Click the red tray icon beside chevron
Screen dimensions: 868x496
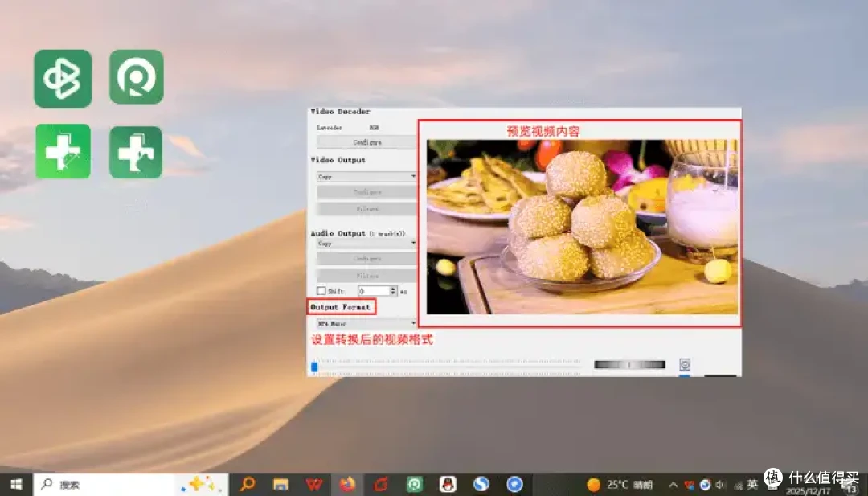(x=690, y=485)
